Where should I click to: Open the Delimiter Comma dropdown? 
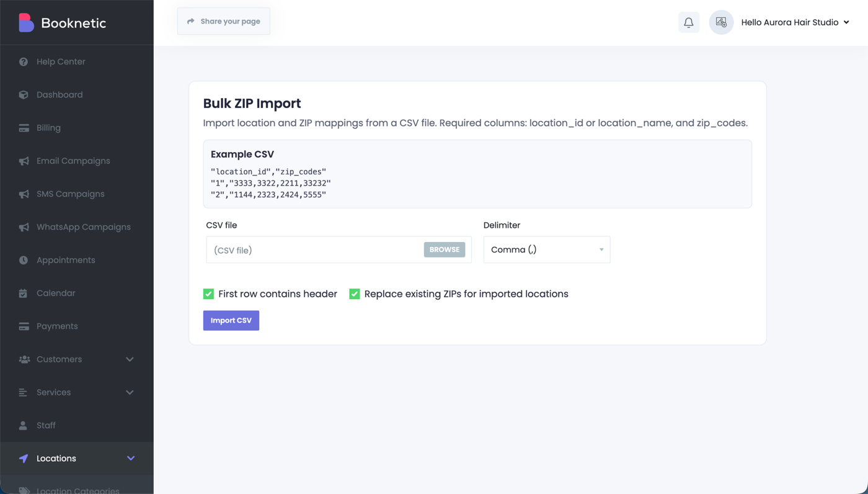[x=547, y=249]
